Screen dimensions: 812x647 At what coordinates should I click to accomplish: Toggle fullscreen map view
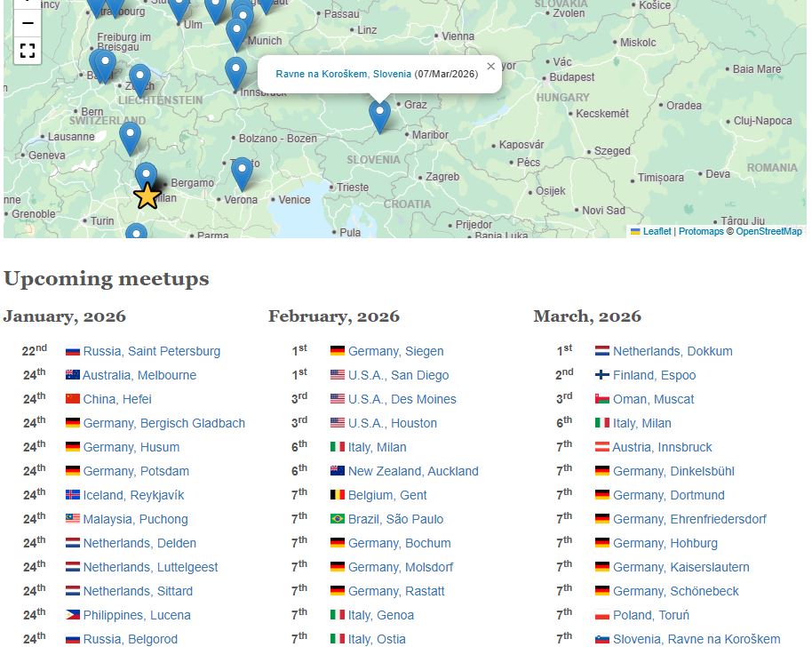(28, 51)
